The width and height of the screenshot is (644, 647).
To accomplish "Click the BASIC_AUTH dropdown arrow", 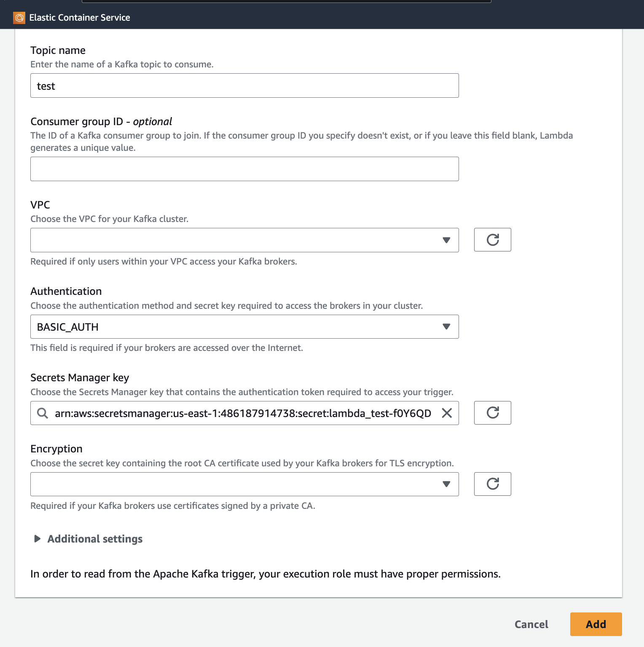I will pyautogui.click(x=446, y=327).
